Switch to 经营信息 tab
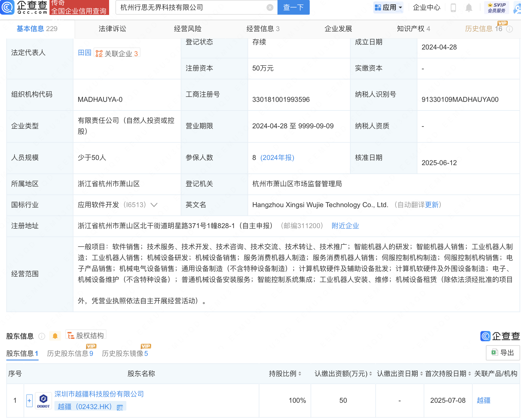The height and width of the screenshot is (420, 521). 263,29
